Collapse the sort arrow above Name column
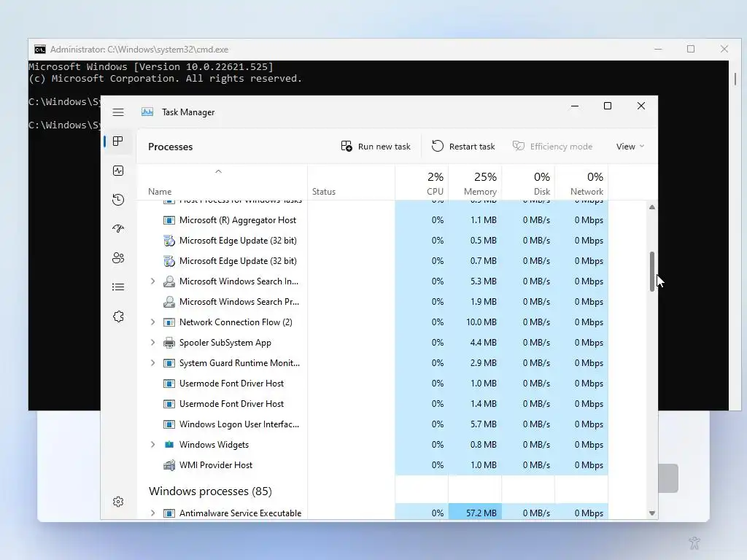This screenshot has width=747, height=560. pyautogui.click(x=218, y=171)
